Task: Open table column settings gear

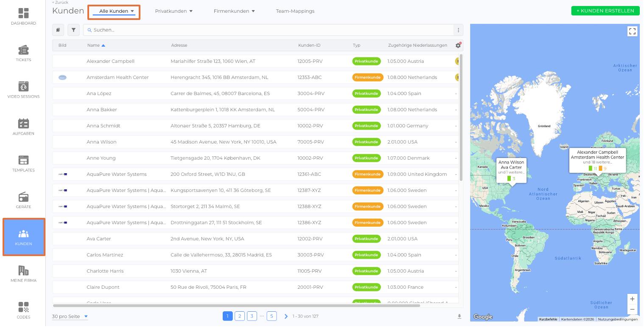Action: (458, 45)
